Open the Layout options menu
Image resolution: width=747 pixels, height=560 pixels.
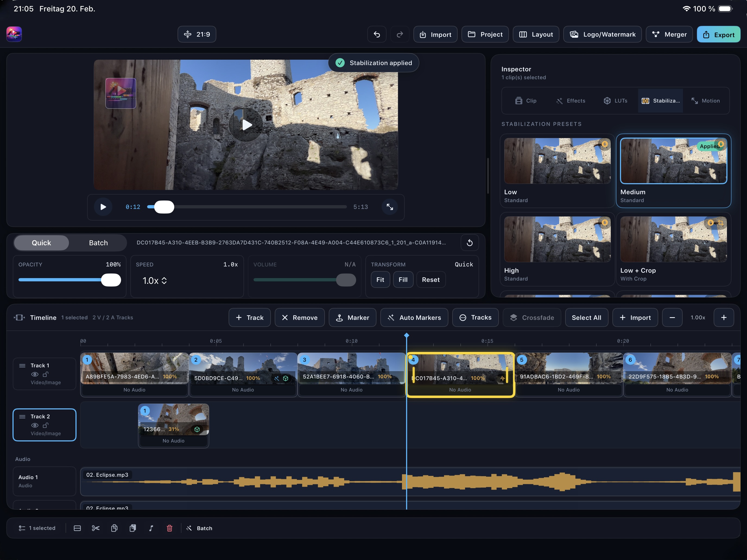click(536, 34)
